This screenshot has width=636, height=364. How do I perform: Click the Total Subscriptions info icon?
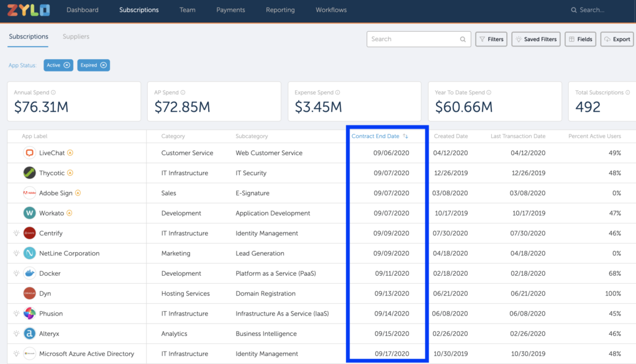coord(627,93)
